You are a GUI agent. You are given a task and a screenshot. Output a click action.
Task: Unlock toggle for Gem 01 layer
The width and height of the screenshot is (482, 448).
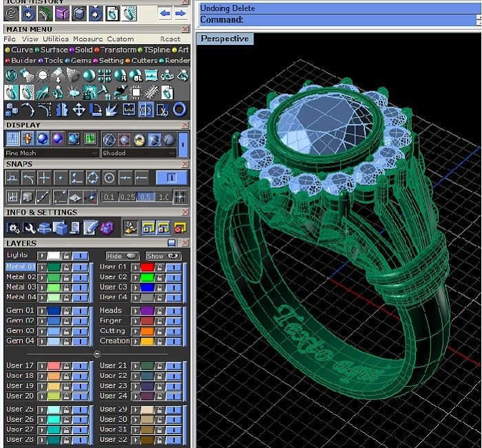click(66, 310)
